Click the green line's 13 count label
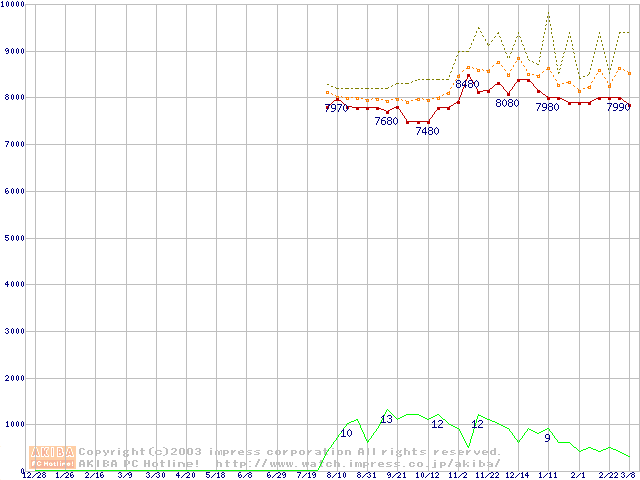640x480 pixels. pos(386,419)
